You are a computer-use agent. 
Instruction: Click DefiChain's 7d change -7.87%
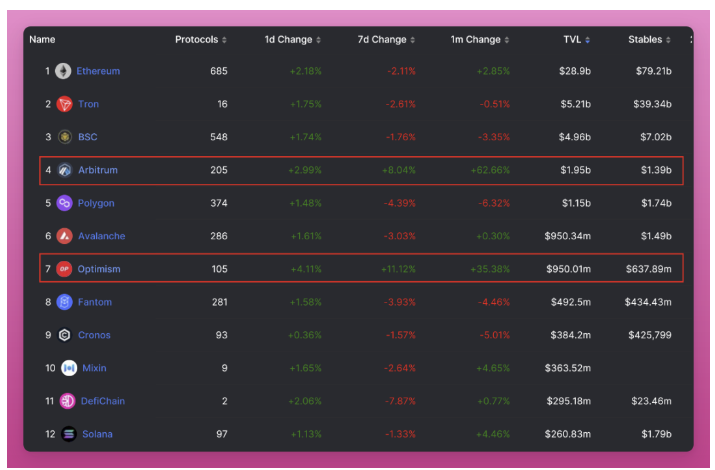click(400, 401)
